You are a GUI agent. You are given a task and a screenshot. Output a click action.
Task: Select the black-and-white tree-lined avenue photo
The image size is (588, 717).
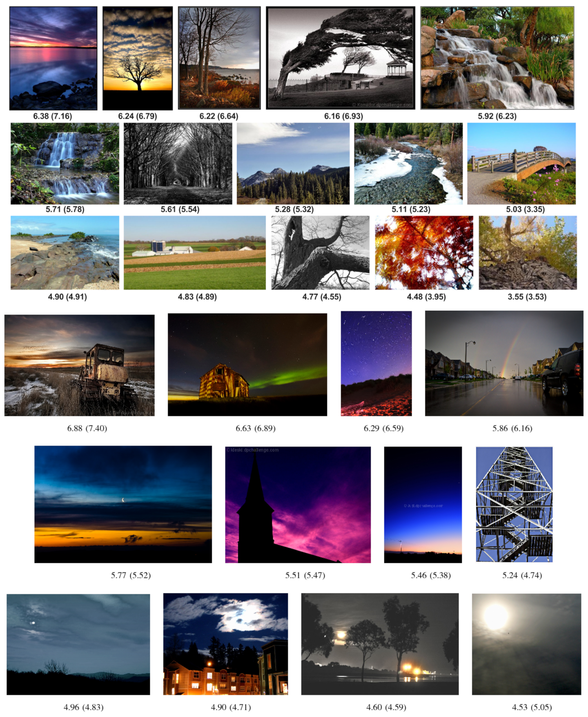[x=178, y=163]
